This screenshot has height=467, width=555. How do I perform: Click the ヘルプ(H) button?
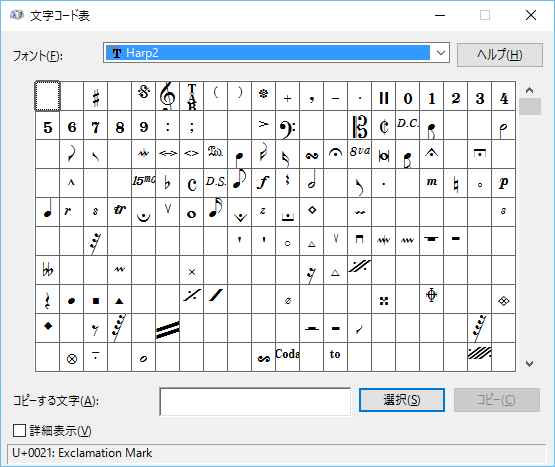[x=499, y=55]
